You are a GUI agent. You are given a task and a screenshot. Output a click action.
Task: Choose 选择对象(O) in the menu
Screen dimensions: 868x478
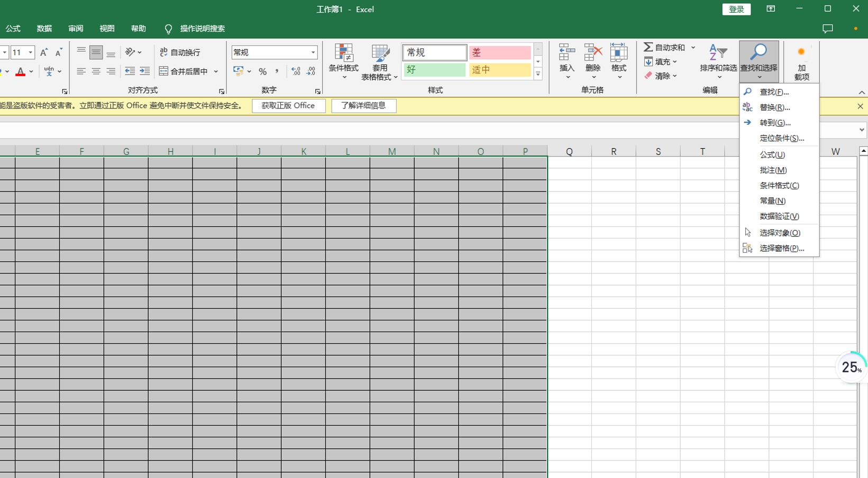click(x=779, y=233)
